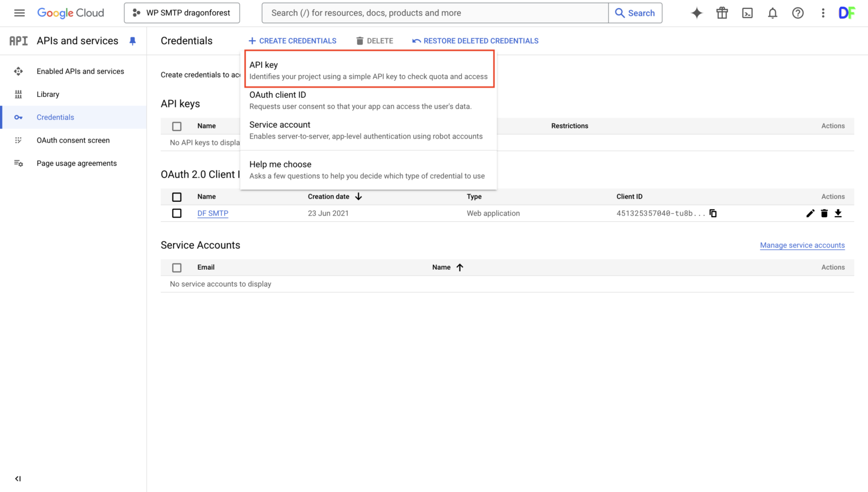Open the gift free trial icon
The height and width of the screenshot is (492, 868).
click(x=722, y=13)
